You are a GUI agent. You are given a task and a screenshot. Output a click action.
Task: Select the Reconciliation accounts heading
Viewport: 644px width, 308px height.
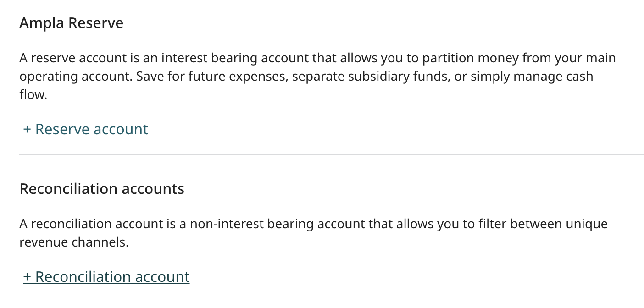point(102,189)
